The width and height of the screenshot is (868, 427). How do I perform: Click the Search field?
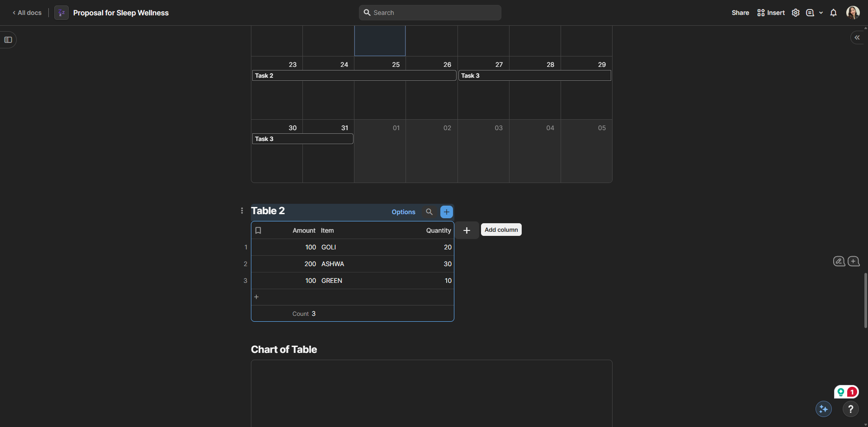point(430,13)
